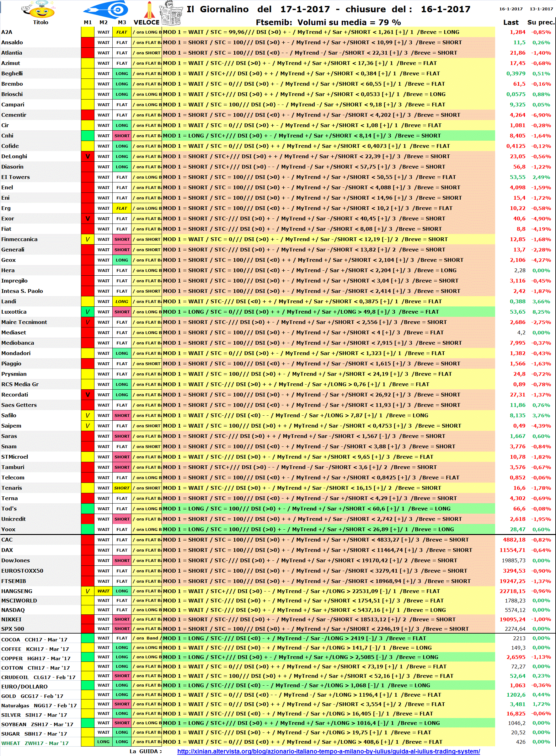Click the Yoox MOD 1 description cell

pos(328,529)
